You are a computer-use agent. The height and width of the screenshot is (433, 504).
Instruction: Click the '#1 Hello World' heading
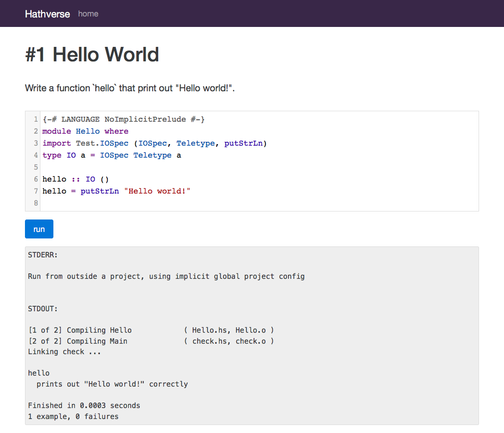pos(92,54)
